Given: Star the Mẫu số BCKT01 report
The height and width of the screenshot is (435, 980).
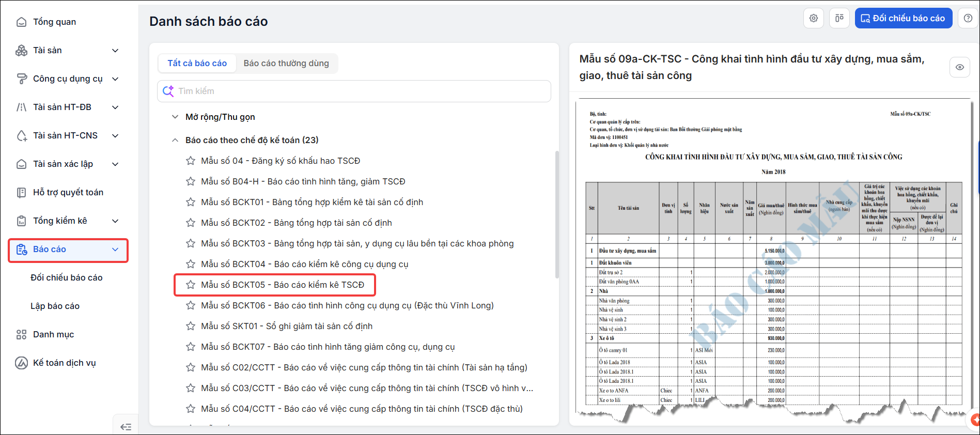Looking at the screenshot, I should pos(191,202).
